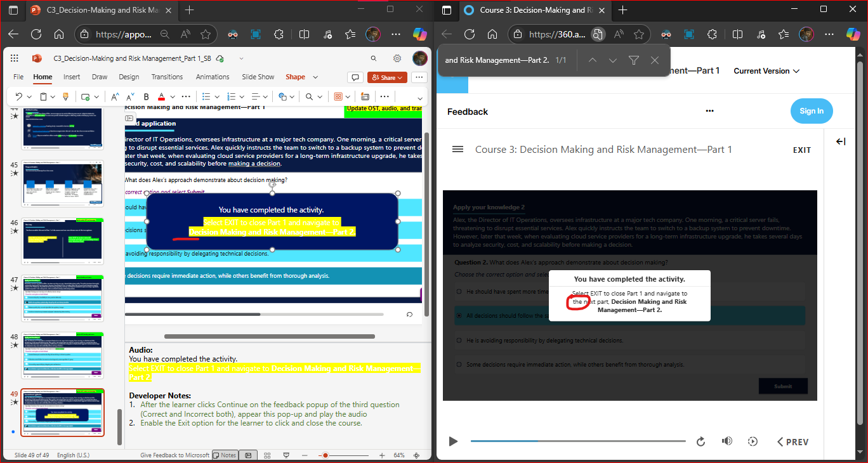
Task: Open the font color picker dropdown
Action: point(173,97)
